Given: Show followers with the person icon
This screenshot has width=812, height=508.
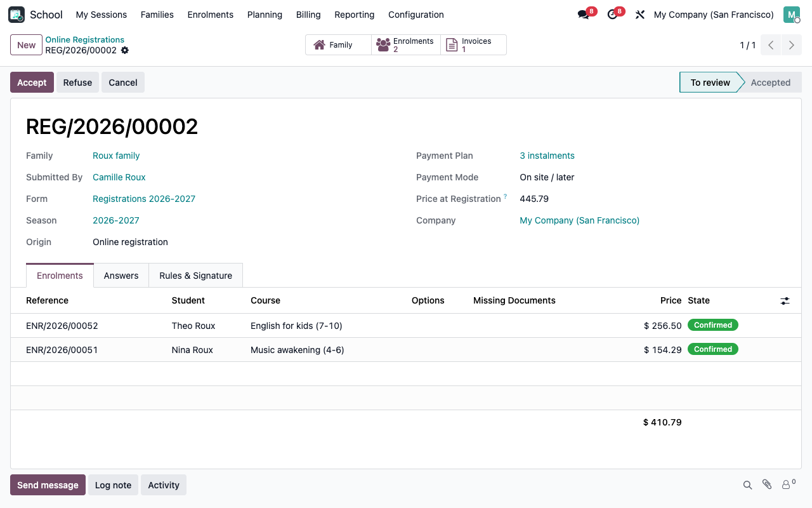Looking at the screenshot, I should 788,485.
